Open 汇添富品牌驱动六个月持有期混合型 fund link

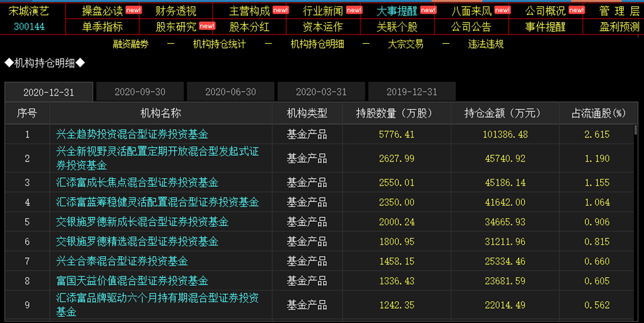coord(157,305)
